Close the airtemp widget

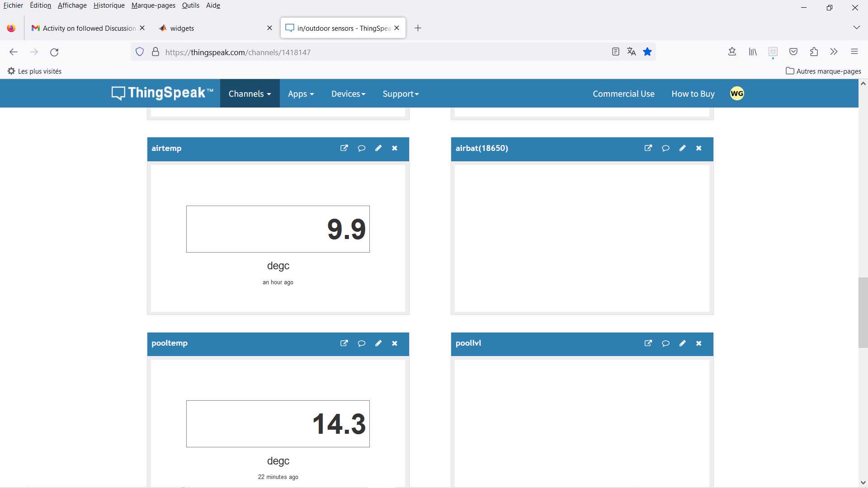[x=395, y=148]
